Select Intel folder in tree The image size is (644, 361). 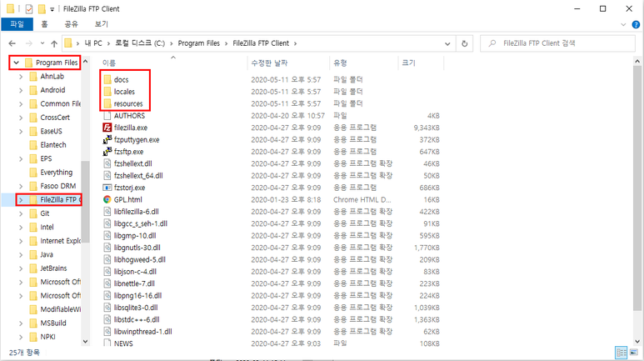47,227
